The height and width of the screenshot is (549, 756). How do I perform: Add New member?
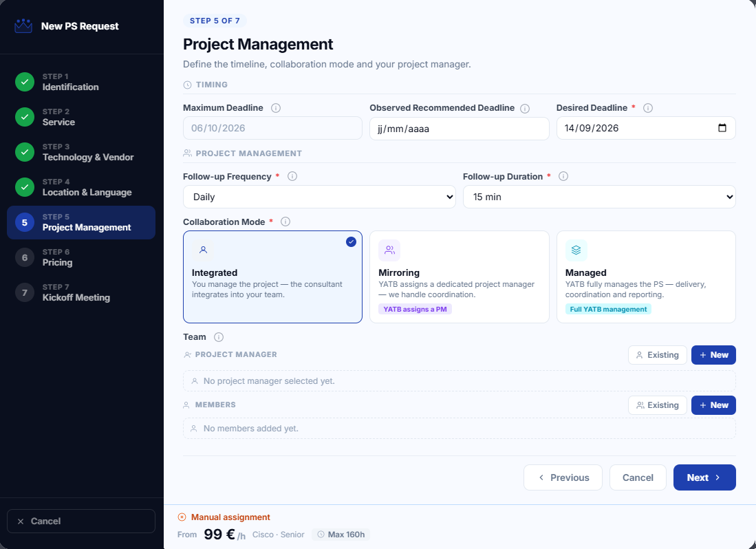click(x=713, y=405)
